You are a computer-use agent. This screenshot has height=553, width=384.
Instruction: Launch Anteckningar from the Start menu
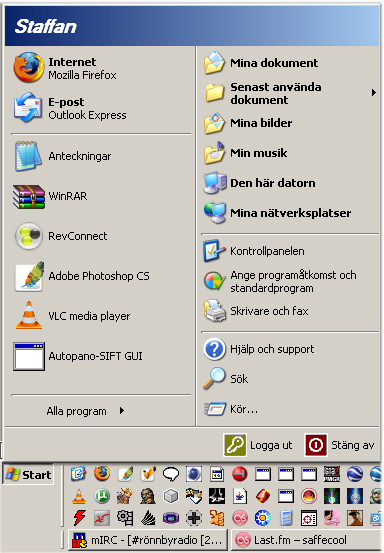[x=101, y=156]
